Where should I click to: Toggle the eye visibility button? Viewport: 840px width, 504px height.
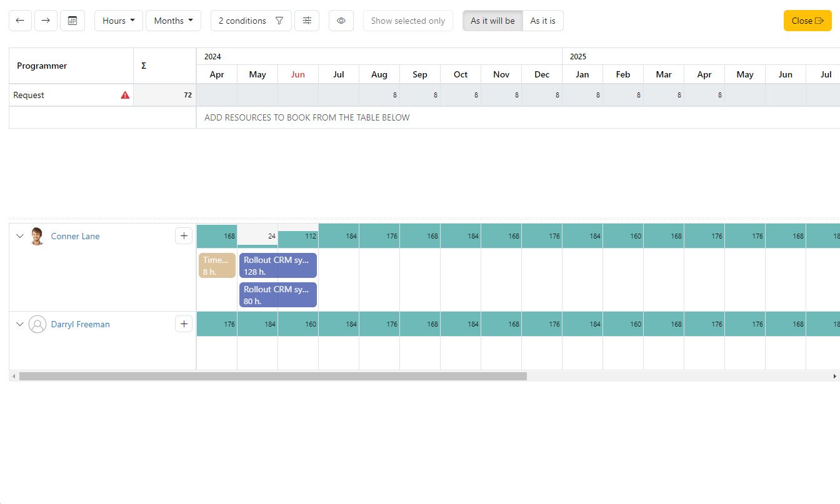341,21
